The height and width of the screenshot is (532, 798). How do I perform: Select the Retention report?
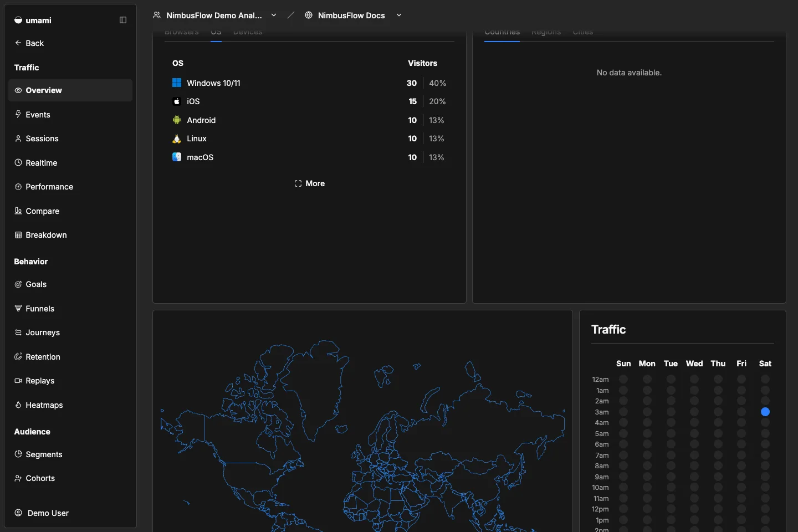[x=70, y=356]
